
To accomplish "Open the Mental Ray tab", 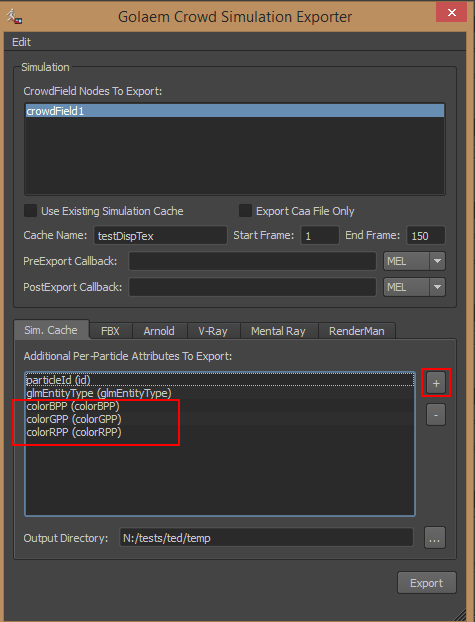I will point(278,331).
